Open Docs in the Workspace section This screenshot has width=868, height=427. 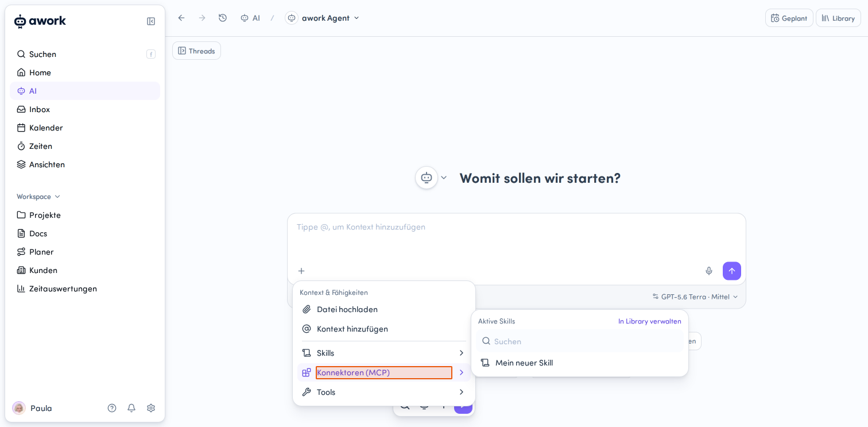click(x=85, y=233)
